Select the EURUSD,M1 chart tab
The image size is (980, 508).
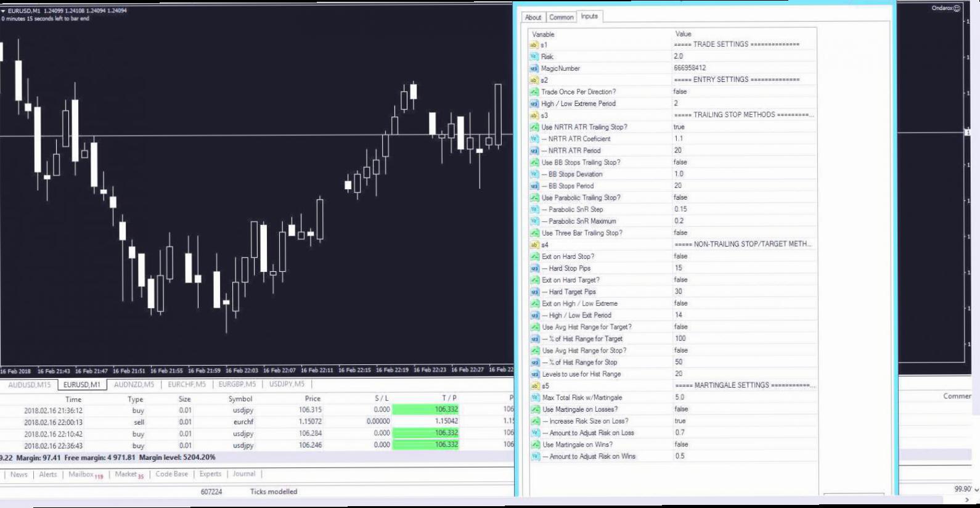(82, 385)
